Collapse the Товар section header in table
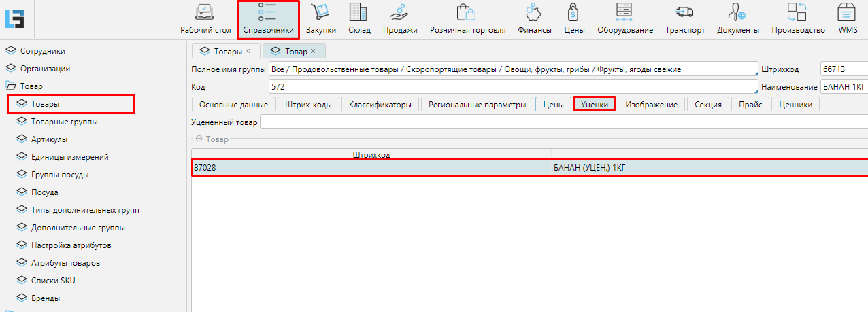Screen dimensions: 868x312 tap(199, 139)
